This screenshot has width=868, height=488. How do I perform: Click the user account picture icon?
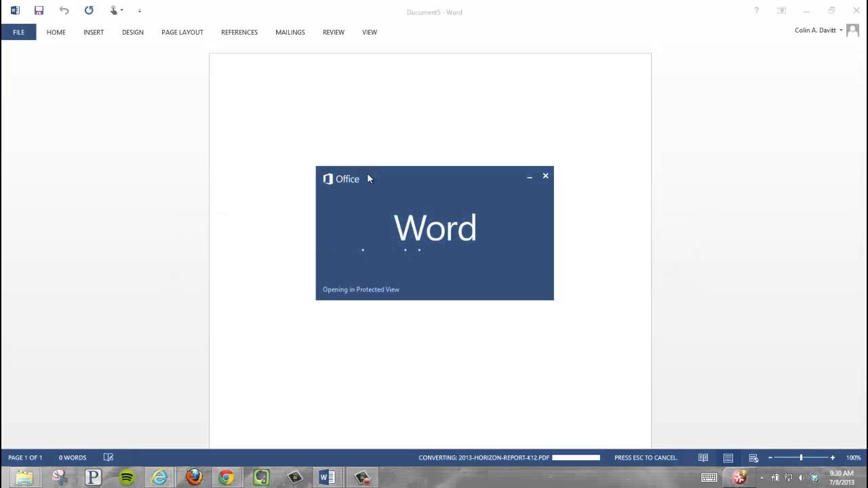(853, 30)
